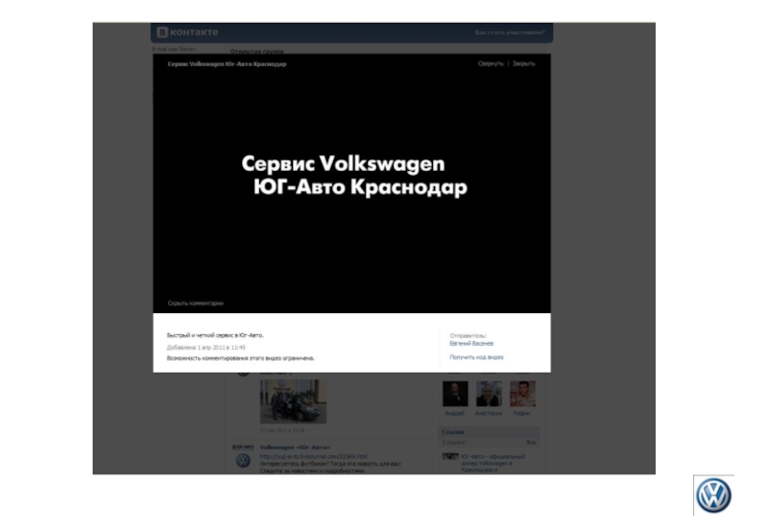Click the 'Открытая группа' heading text
Viewport: 768px width, 532px height.
tap(256, 51)
